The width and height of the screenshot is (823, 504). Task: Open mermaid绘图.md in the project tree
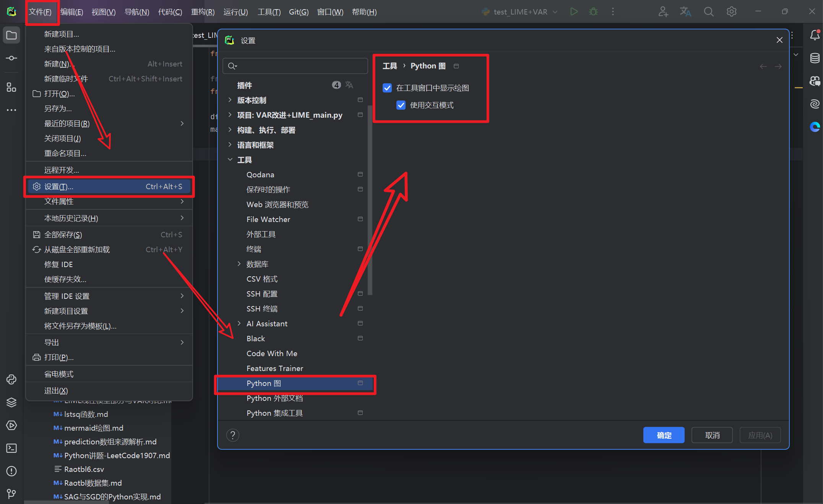point(93,428)
